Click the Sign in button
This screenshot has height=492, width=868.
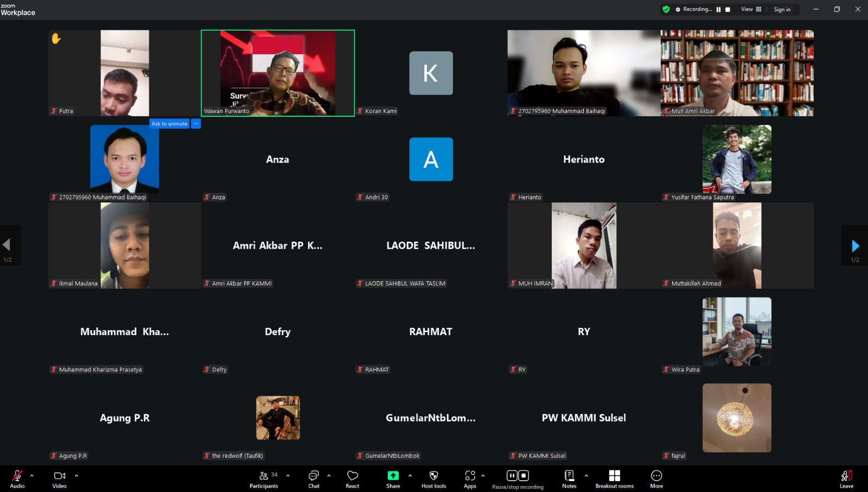[782, 9]
